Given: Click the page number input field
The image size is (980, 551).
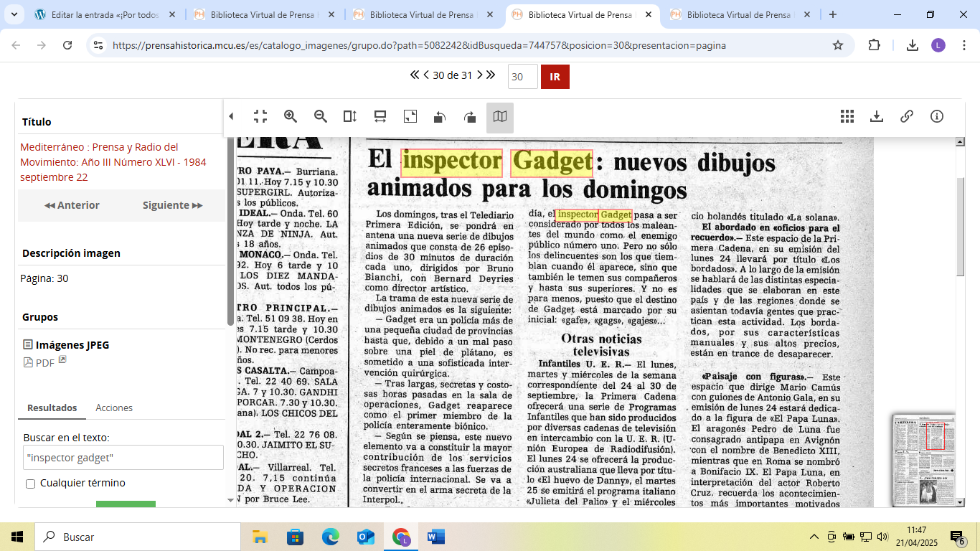Looking at the screenshot, I should click(x=522, y=77).
